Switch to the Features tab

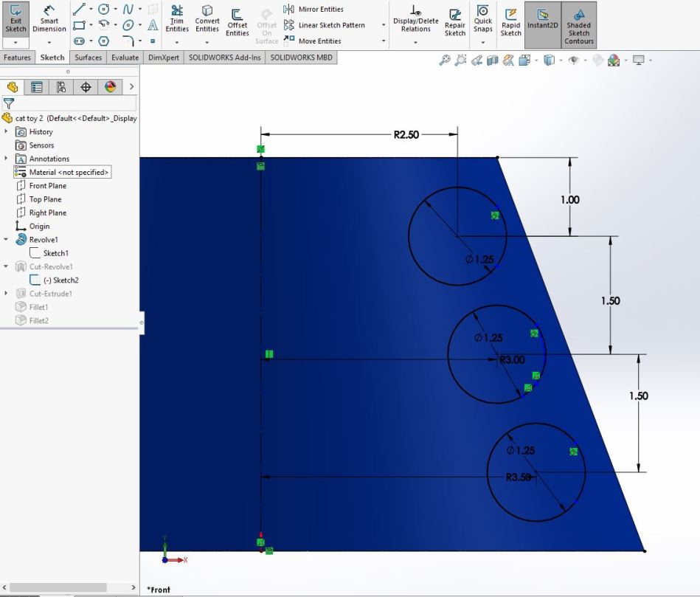[x=17, y=58]
